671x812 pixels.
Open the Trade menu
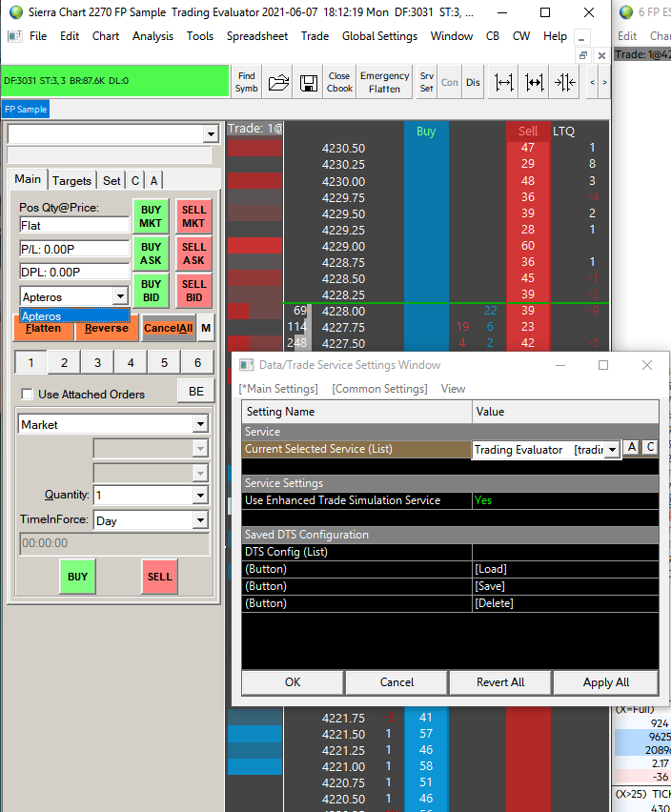point(315,36)
